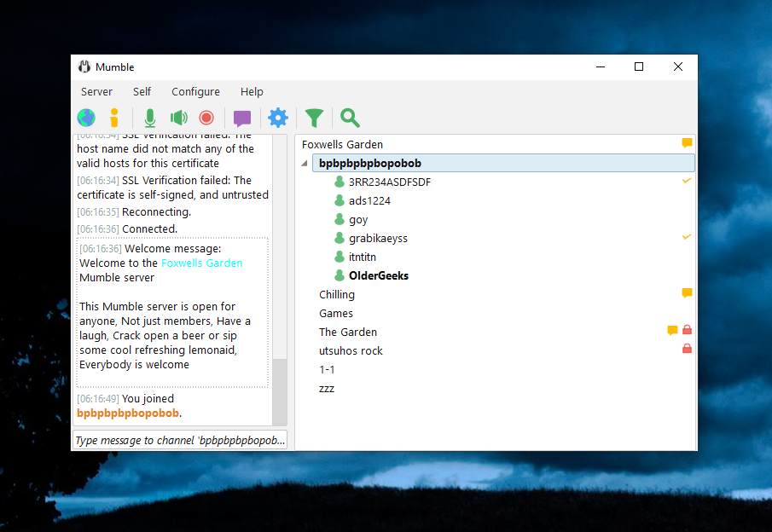Mute yourself using the green microphone icon

coord(150,119)
